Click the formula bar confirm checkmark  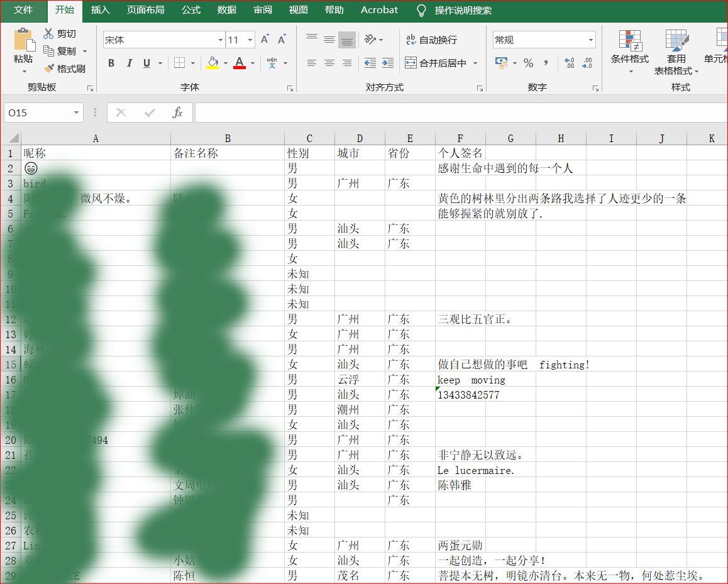[150, 113]
